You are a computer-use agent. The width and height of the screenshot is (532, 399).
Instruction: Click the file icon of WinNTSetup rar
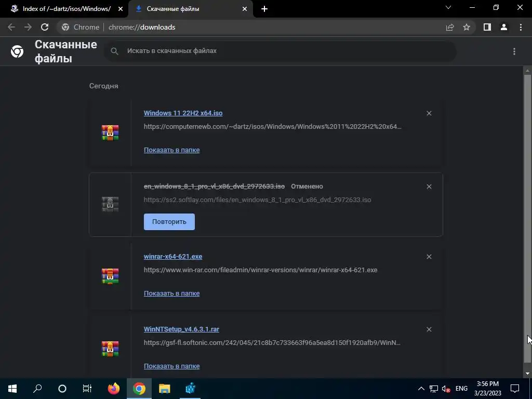[110, 349]
